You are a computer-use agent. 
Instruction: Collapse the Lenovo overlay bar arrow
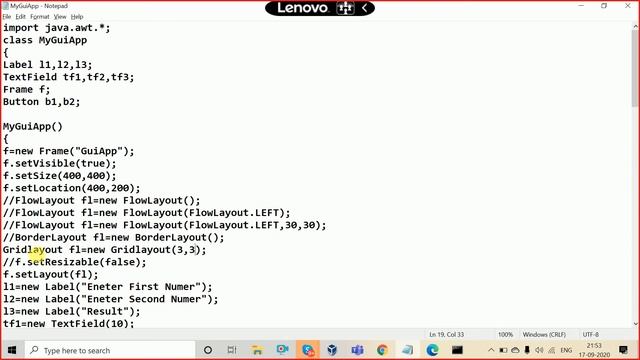pyautogui.click(x=364, y=8)
